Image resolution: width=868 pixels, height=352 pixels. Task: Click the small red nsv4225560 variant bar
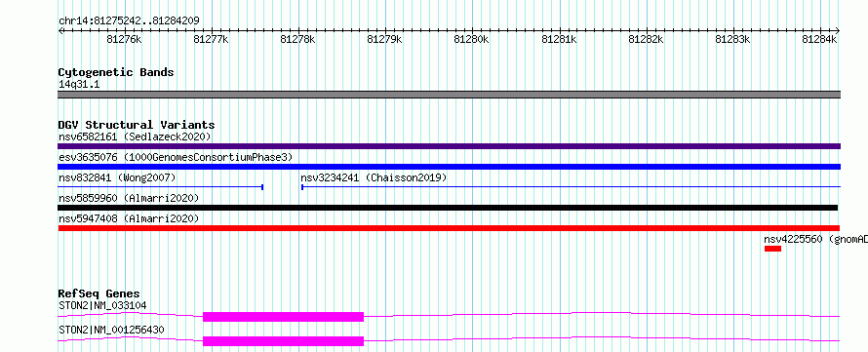(772, 249)
